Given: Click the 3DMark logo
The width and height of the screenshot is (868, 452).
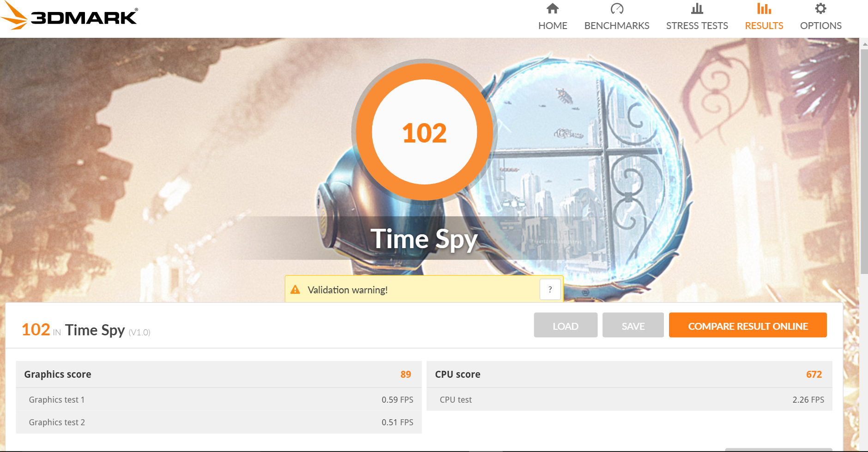Looking at the screenshot, I should [69, 17].
